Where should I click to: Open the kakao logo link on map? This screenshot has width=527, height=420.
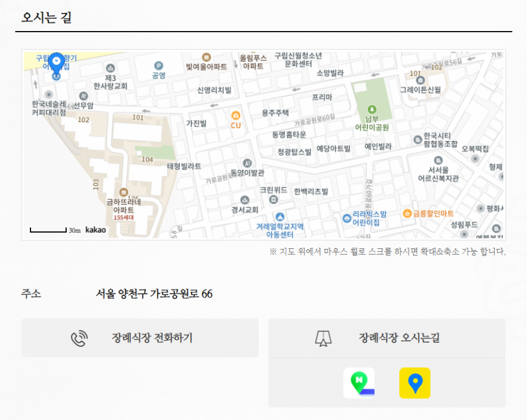click(x=95, y=230)
